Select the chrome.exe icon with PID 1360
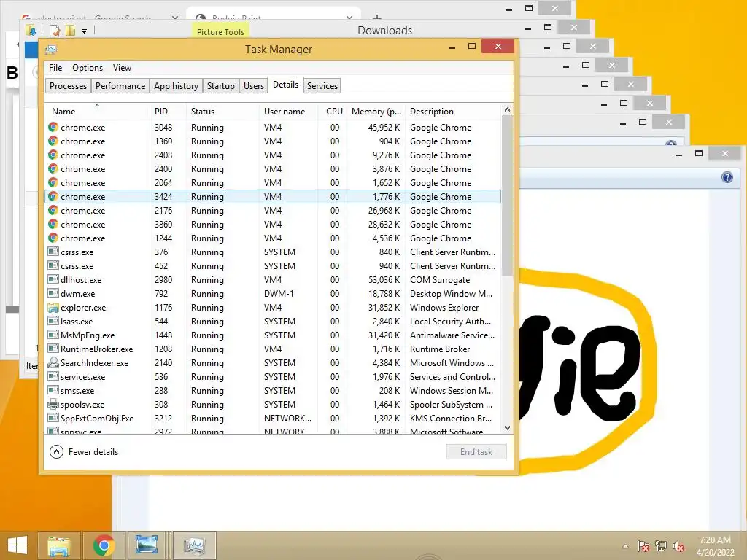 click(x=53, y=141)
